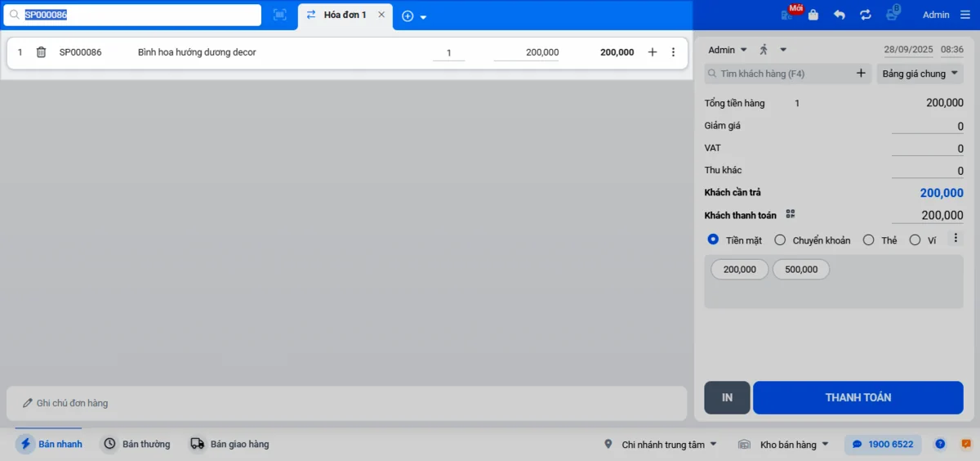Expand the Bảng giá chung dropdown
This screenshot has width=980, height=461.
coord(920,74)
